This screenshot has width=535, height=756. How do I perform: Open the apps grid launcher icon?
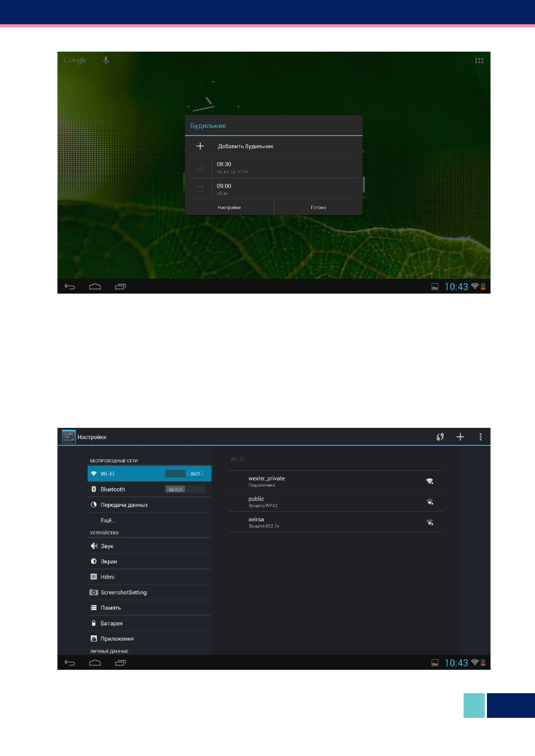click(x=479, y=61)
